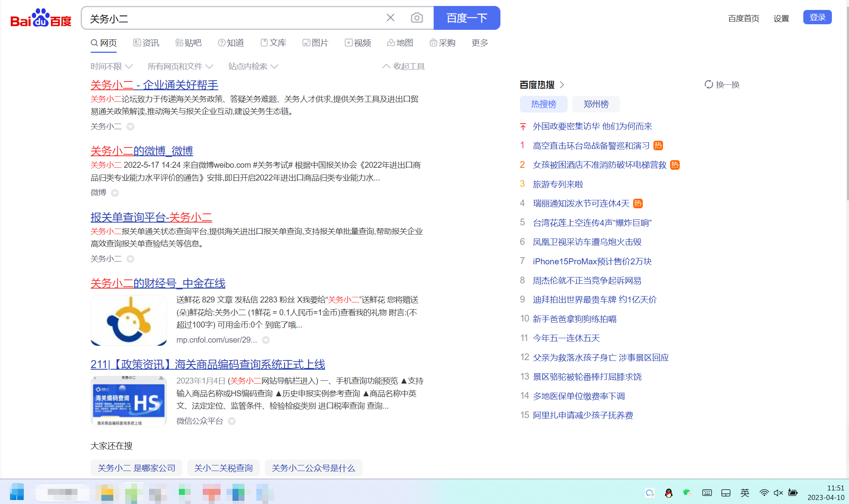Click the keyboard tray icon
This screenshot has width=849, height=504.
click(x=707, y=493)
